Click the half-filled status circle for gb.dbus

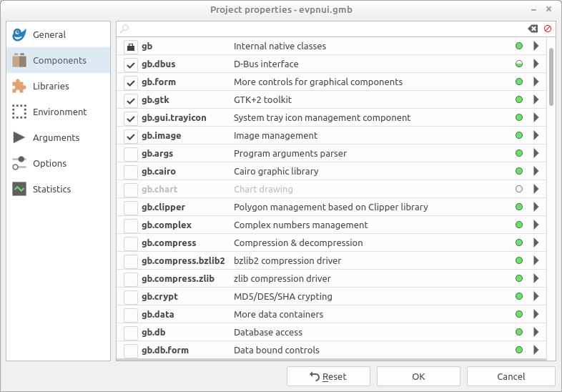pos(519,64)
